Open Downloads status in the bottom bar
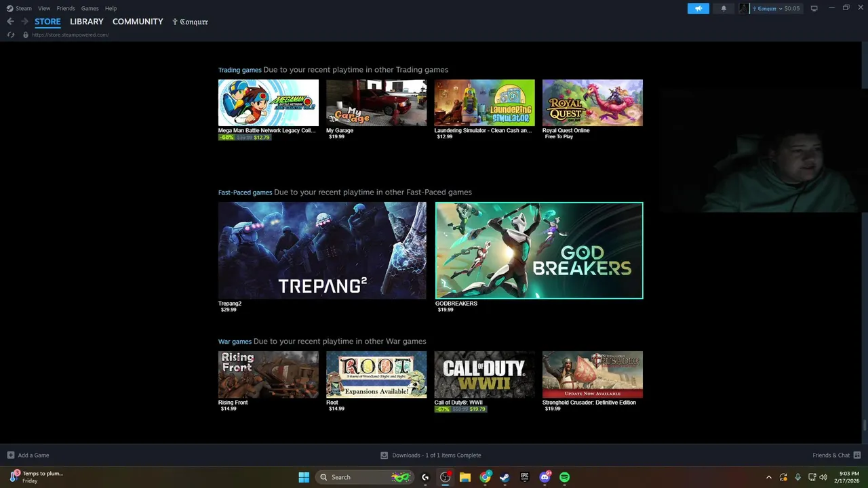This screenshot has width=868, height=488. pos(431,455)
